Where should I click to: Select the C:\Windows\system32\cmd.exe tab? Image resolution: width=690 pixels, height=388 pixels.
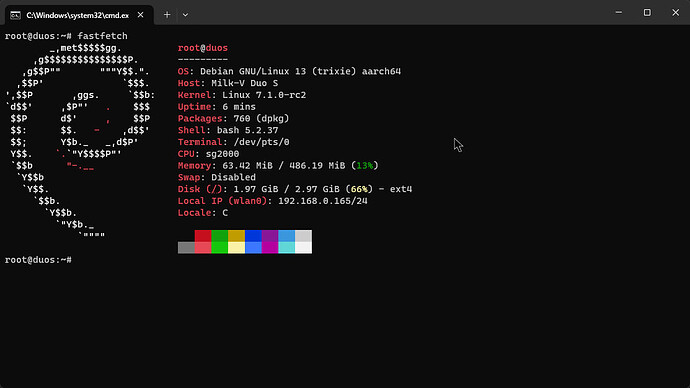[x=79, y=15]
